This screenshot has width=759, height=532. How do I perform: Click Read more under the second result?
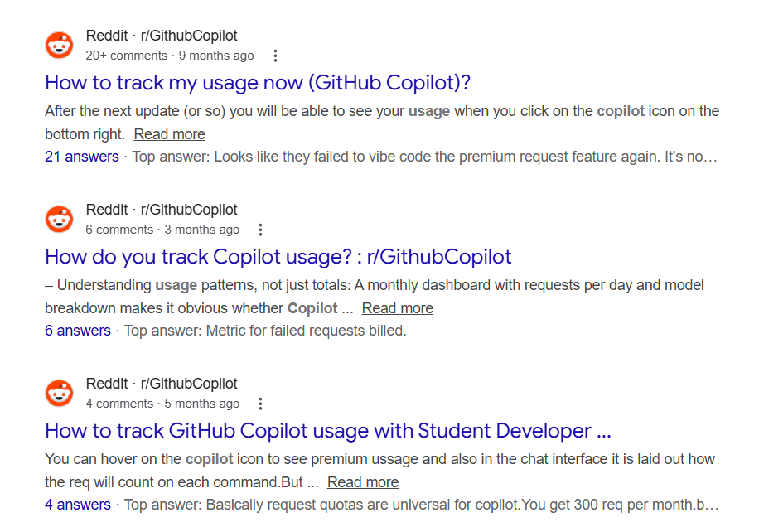397,307
